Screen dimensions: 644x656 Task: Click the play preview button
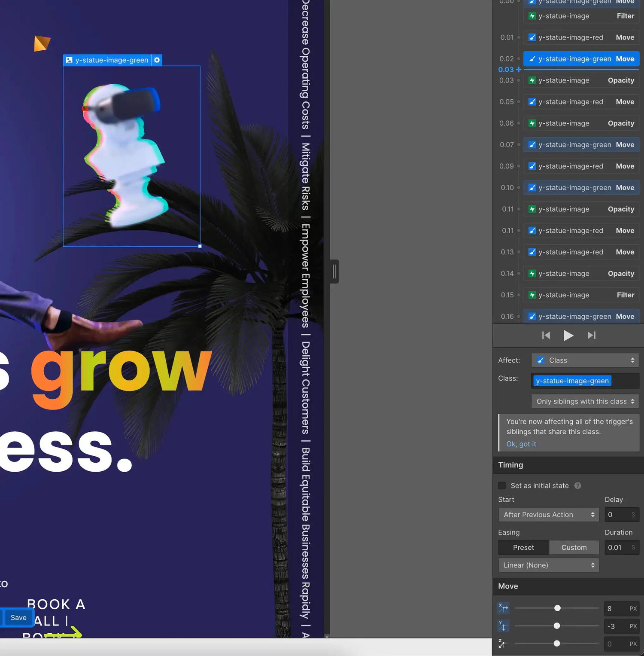pyautogui.click(x=568, y=335)
